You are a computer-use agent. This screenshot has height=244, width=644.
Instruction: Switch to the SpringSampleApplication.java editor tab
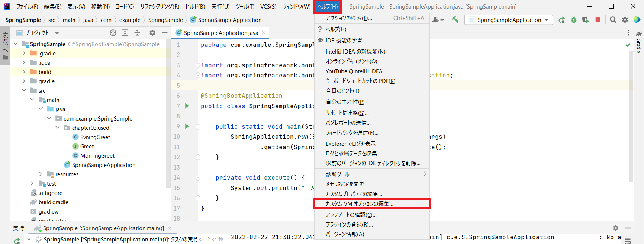(x=220, y=33)
